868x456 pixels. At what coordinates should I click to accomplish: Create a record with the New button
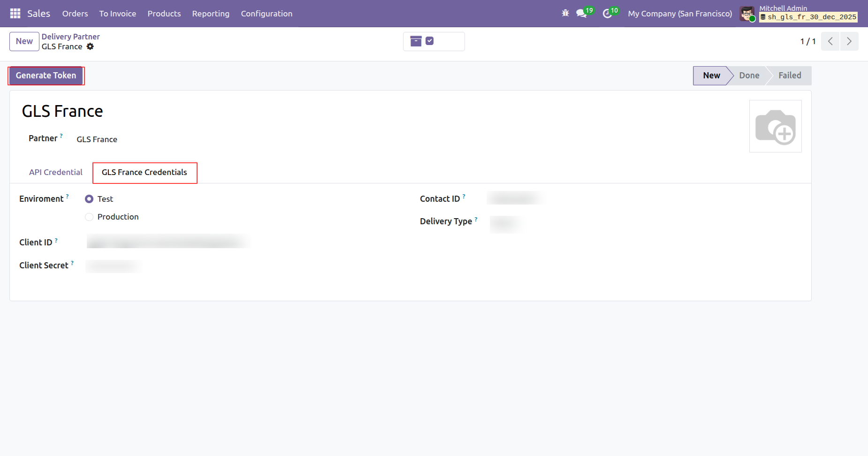tap(24, 41)
